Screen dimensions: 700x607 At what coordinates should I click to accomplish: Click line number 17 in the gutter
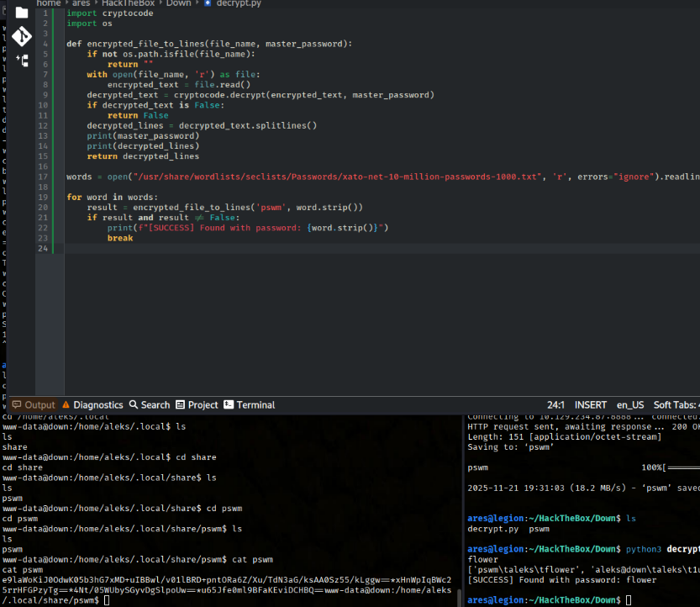click(x=43, y=177)
